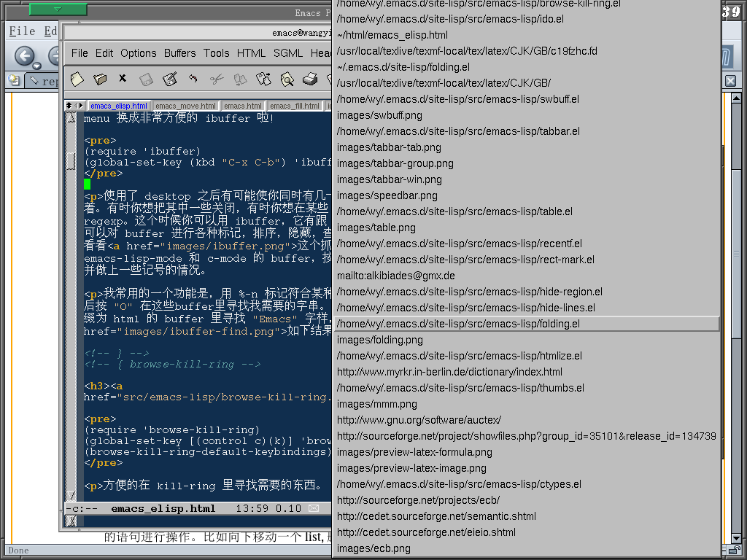This screenshot has height=560, width=747.
Task: Open the HTML menu in Emacs
Action: point(251,52)
